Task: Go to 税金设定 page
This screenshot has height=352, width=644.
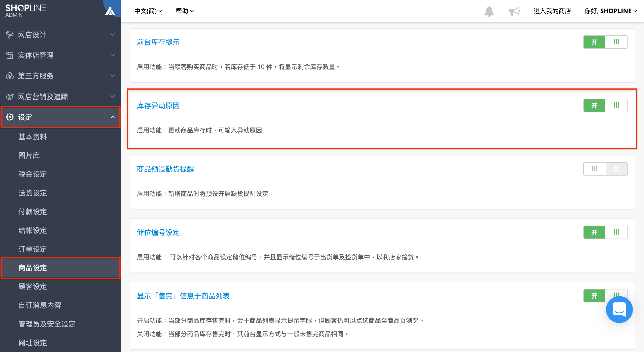Action: coord(32,174)
